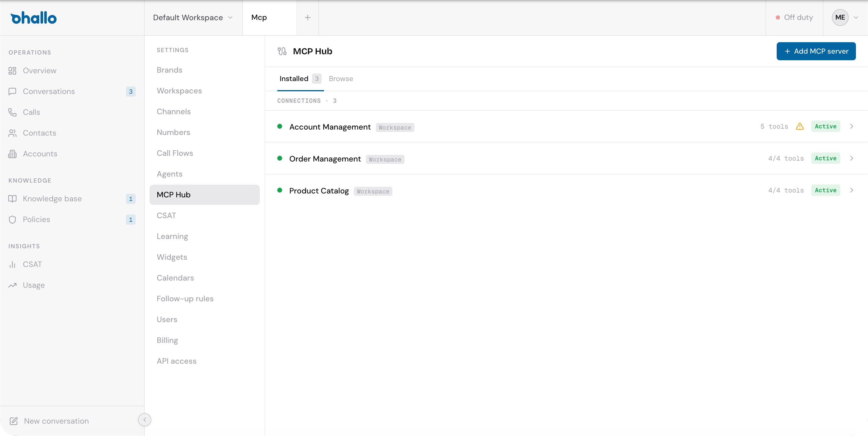Collapse the sidebar with arrow button
The width and height of the screenshot is (868, 436).
pyautogui.click(x=145, y=420)
